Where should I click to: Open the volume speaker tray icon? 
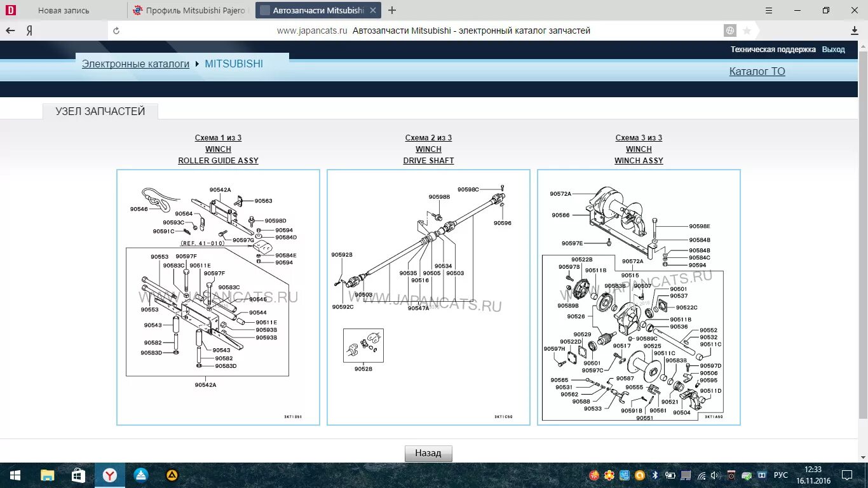click(716, 475)
